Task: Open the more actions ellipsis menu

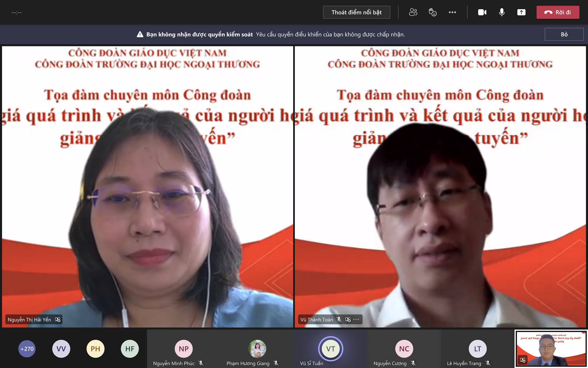Action: pos(452,12)
